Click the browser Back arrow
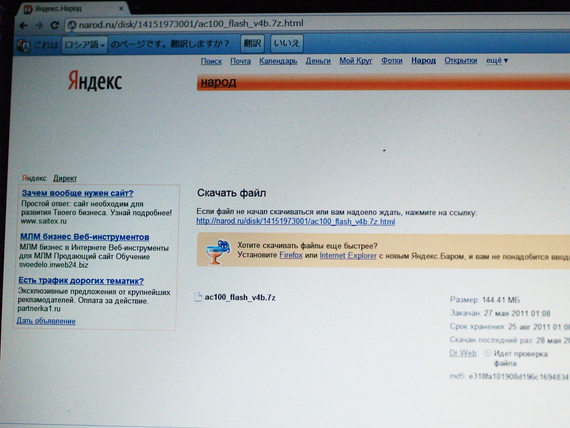Screen dimensions: 570x428 24,25
